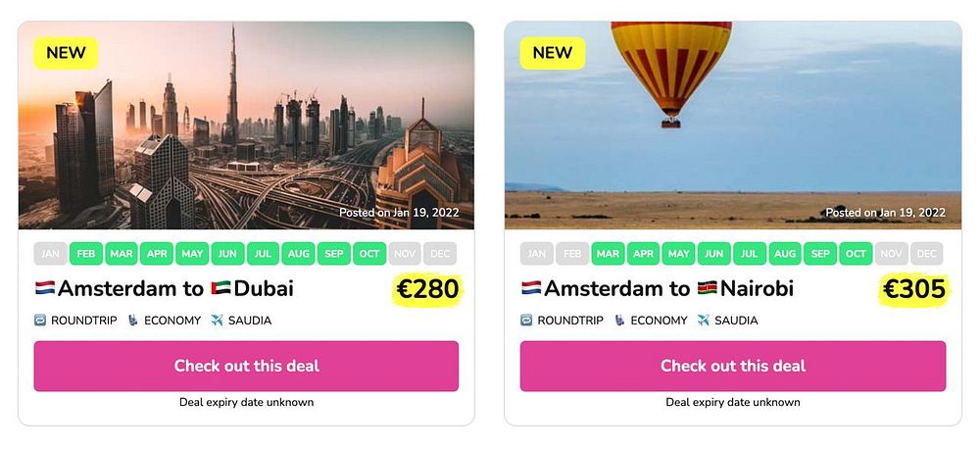Click the economy seat icon on Dubai deal
The image size is (980, 449).
(133, 321)
